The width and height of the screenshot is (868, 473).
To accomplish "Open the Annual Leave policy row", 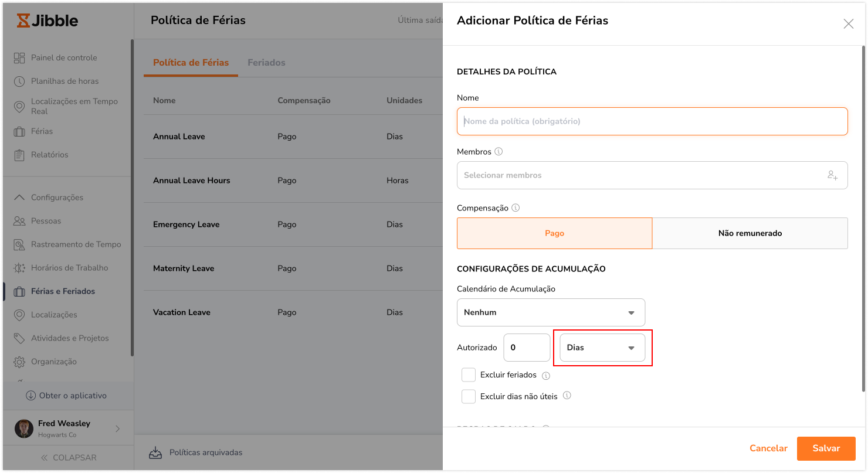I will click(293, 137).
